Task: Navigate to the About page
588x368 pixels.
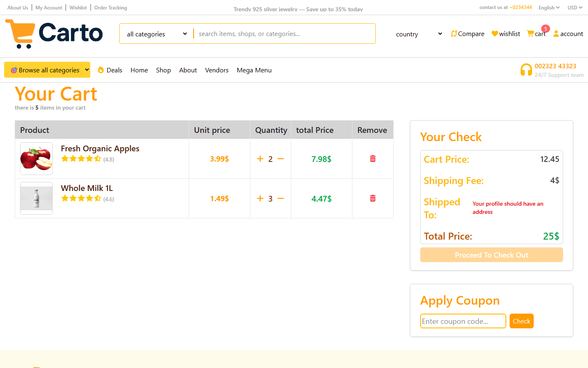Action: click(188, 70)
